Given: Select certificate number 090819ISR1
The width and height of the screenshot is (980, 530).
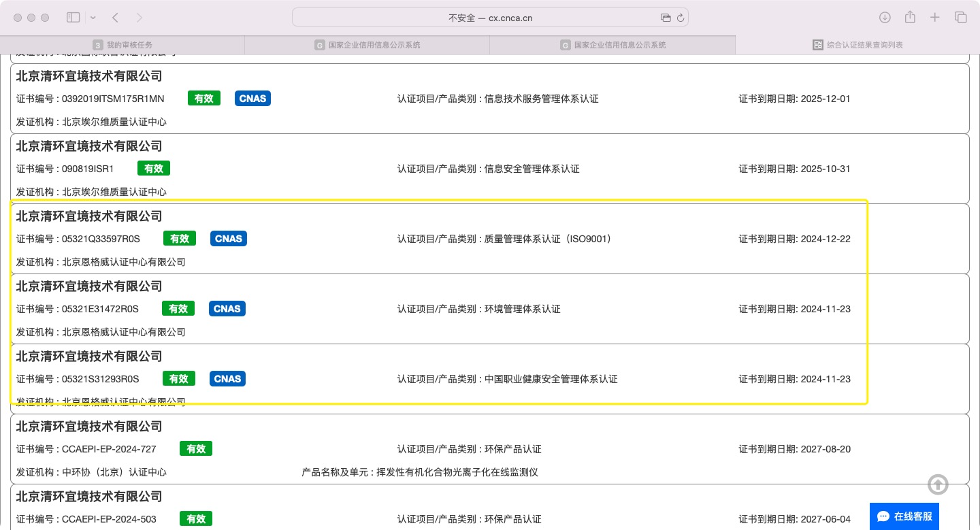Looking at the screenshot, I should [x=88, y=169].
